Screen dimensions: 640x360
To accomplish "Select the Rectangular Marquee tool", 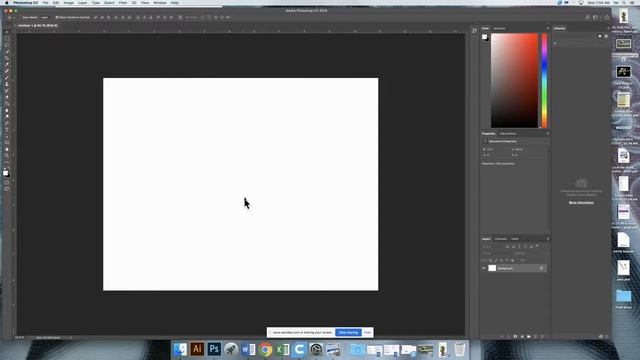I will click(7, 38).
